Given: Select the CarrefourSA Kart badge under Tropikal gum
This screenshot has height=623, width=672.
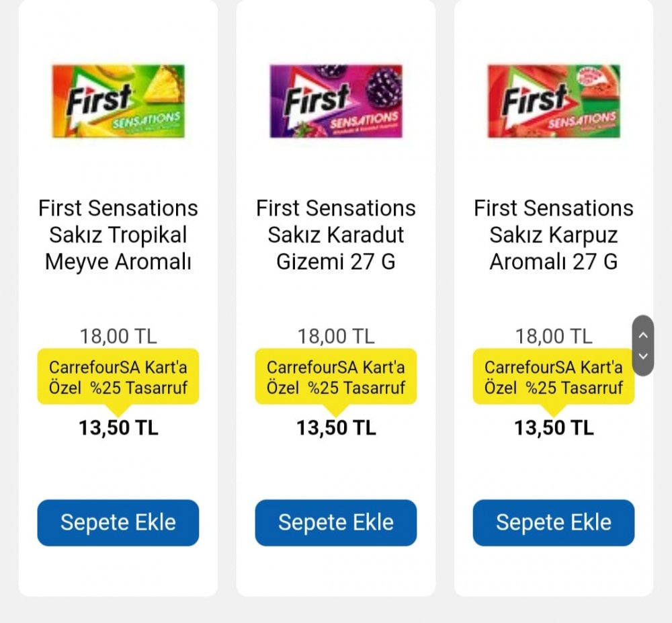Looking at the screenshot, I should pos(118,377).
